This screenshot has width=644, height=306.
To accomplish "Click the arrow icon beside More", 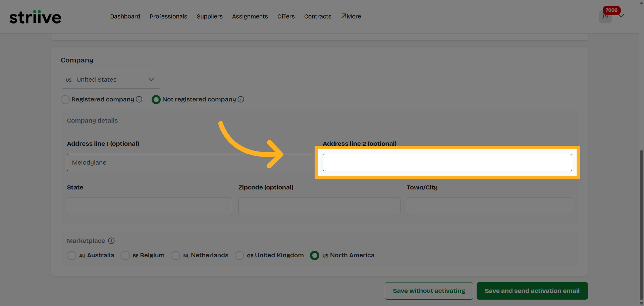I will point(343,15).
